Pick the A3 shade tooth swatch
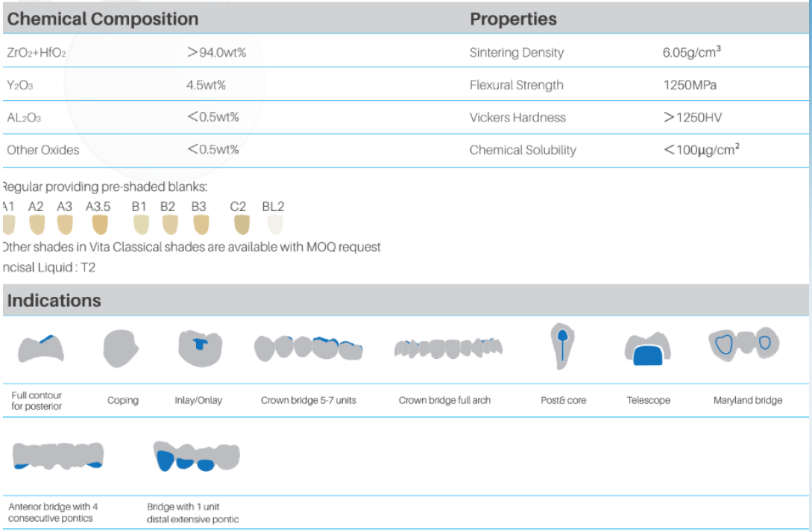 tap(65, 225)
